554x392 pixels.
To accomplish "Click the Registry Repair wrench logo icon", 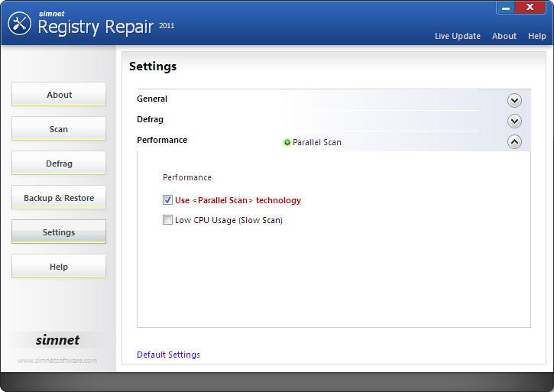I will [19, 24].
